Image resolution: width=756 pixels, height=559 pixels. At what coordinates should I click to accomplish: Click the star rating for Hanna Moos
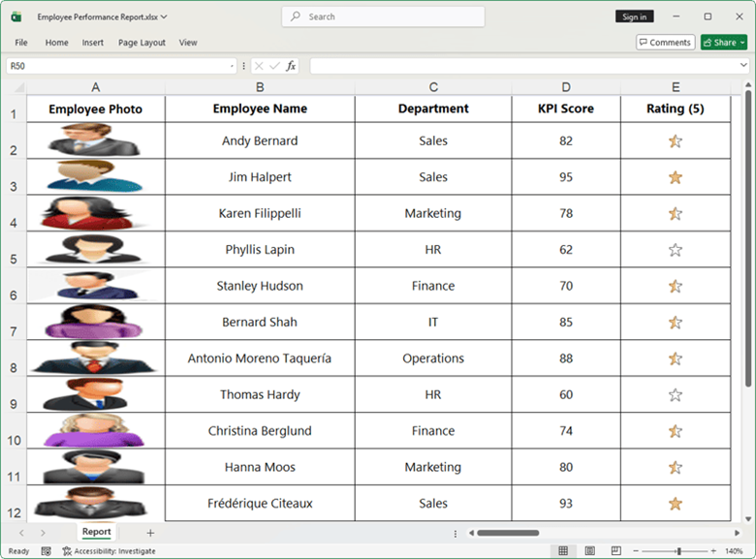coord(675,467)
